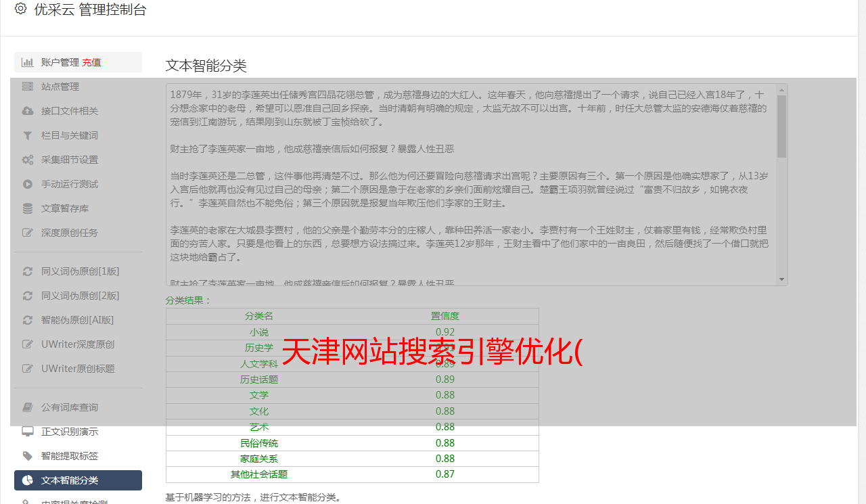Select the 小说 category cell
Viewport: 866px width, 504px height.
[x=259, y=332]
